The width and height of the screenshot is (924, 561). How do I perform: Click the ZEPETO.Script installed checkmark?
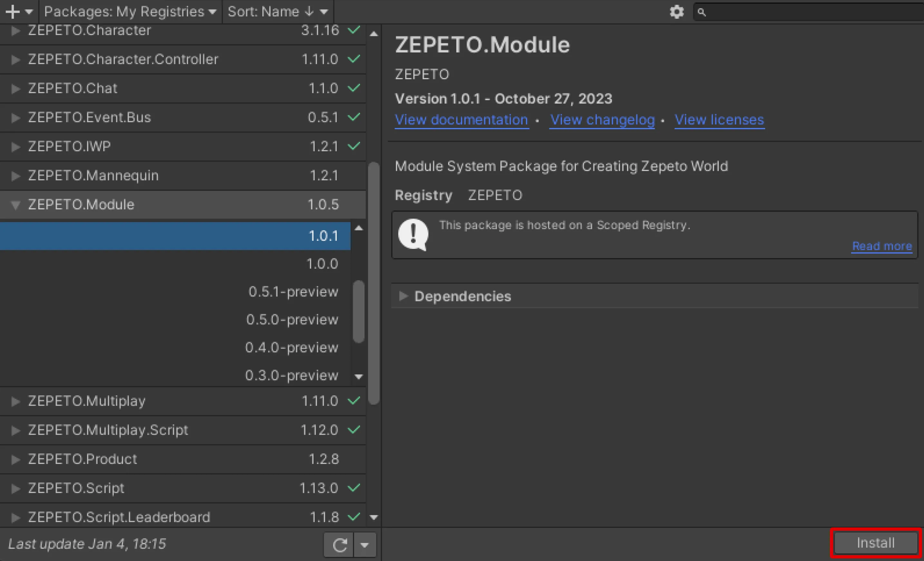354,487
